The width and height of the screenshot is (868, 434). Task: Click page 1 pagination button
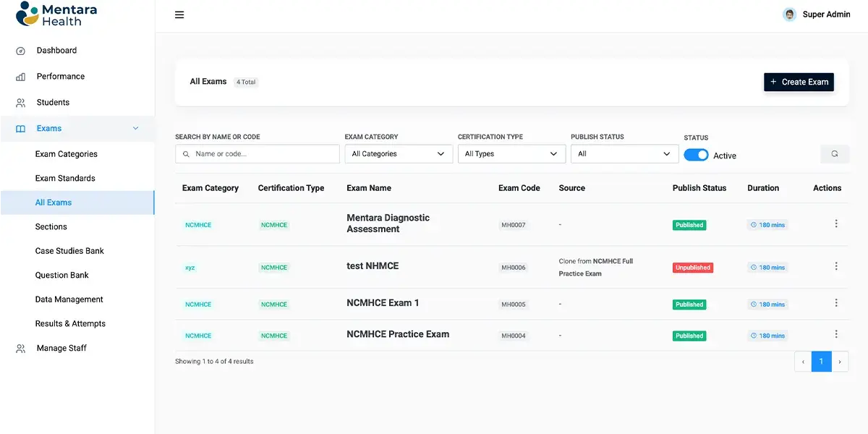[x=822, y=362]
